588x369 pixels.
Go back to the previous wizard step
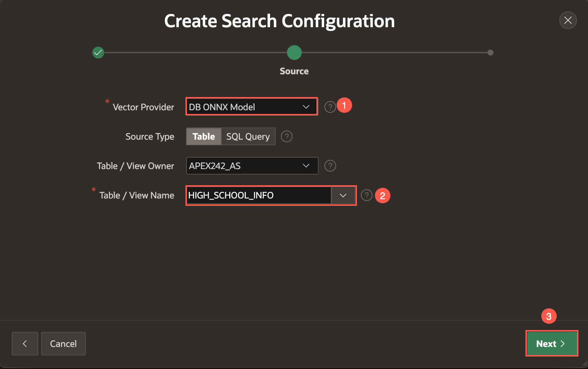point(25,344)
